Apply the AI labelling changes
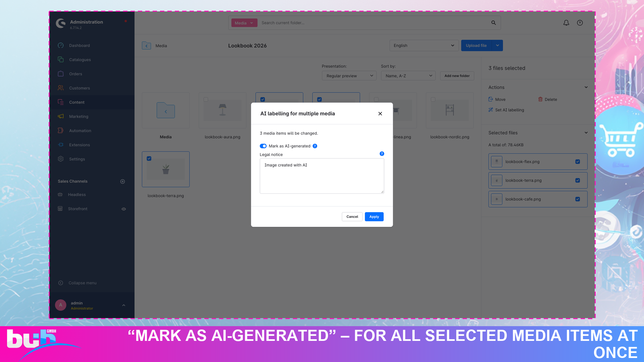Viewport: 644px width, 362px height. [374, 217]
